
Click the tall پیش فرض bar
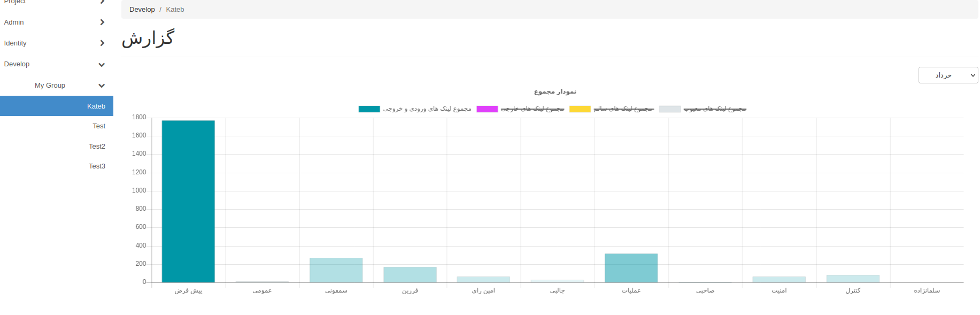pos(188,202)
